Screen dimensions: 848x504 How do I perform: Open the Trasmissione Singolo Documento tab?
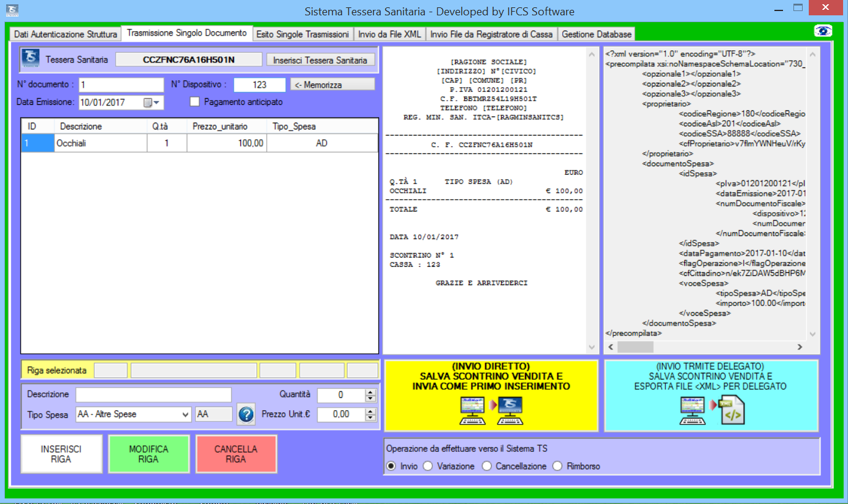(x=187, y=33)
